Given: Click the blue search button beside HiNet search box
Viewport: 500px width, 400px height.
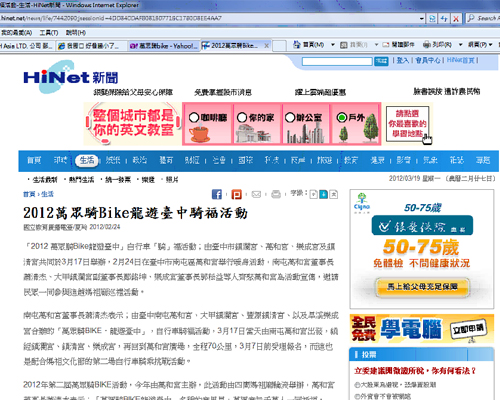Looking at the screenshot, I should click(x=381, y=61).
